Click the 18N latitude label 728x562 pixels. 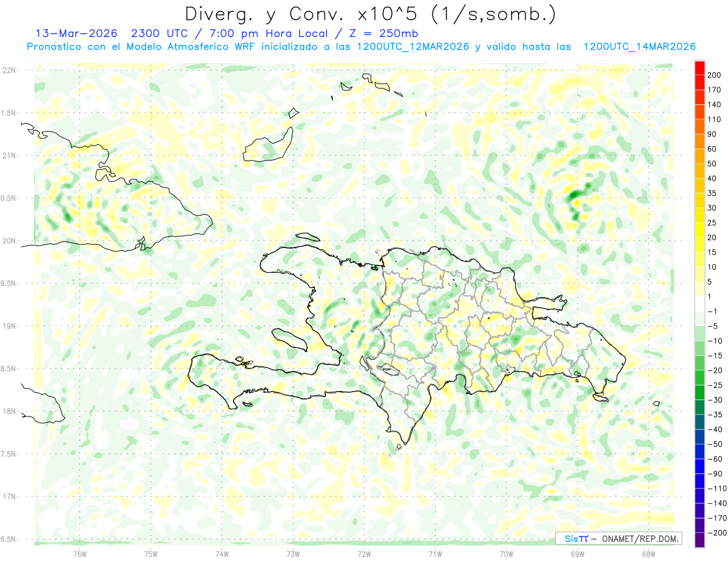[x=8, y=411]
